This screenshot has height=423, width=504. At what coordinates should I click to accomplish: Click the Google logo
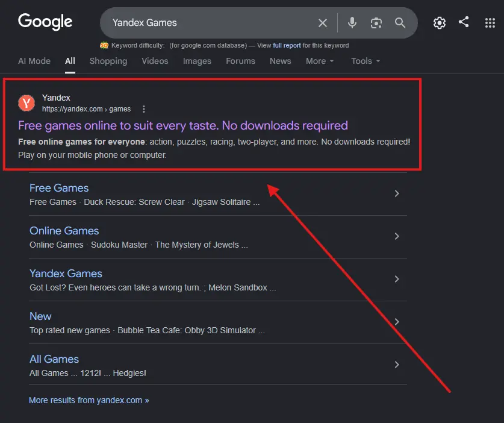click(x=45, y=22)
